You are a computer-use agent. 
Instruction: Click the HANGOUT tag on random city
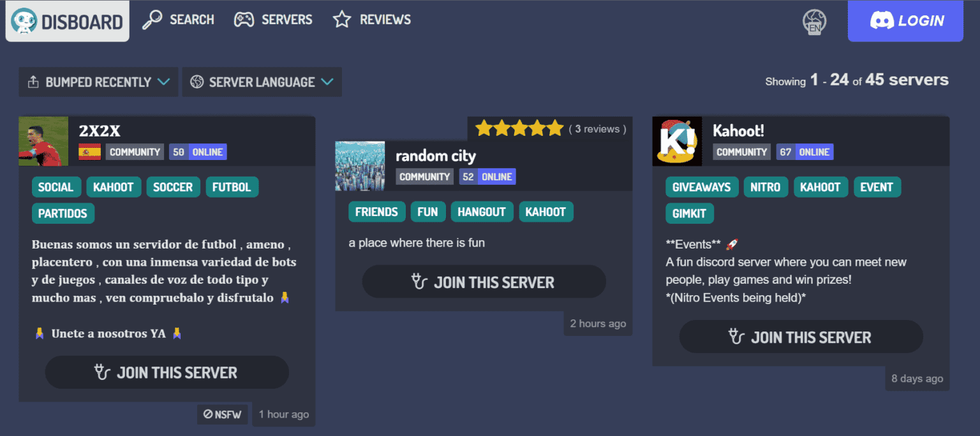click(482, 212)
